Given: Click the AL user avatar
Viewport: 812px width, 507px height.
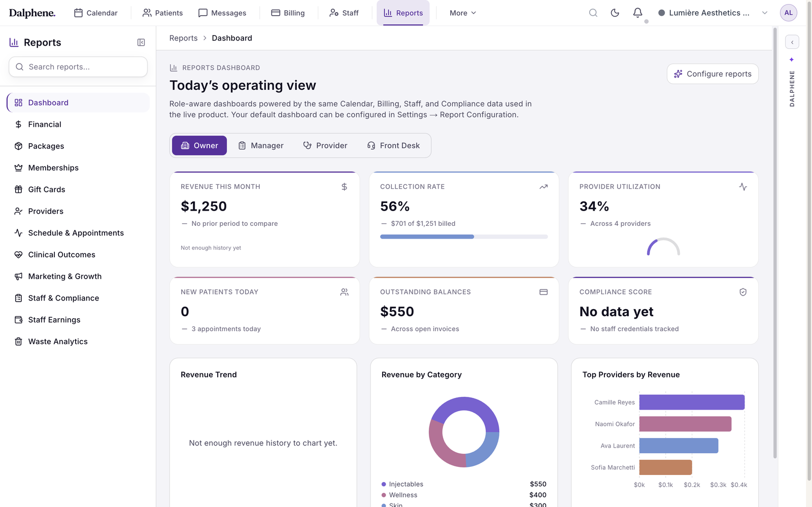Looking at the screenshot, I should tap(788, 13).
